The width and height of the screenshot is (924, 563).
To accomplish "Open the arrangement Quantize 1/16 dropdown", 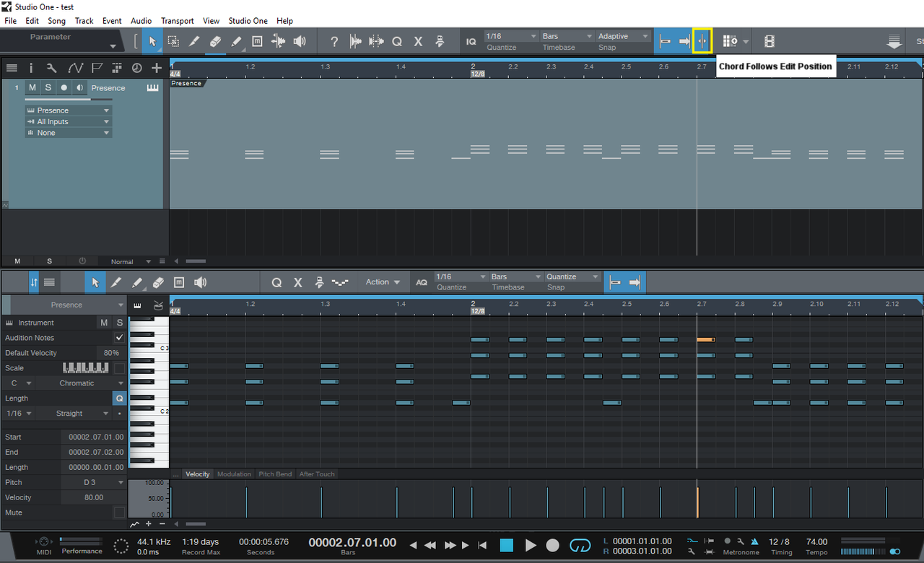I will (x=512, y=36).
